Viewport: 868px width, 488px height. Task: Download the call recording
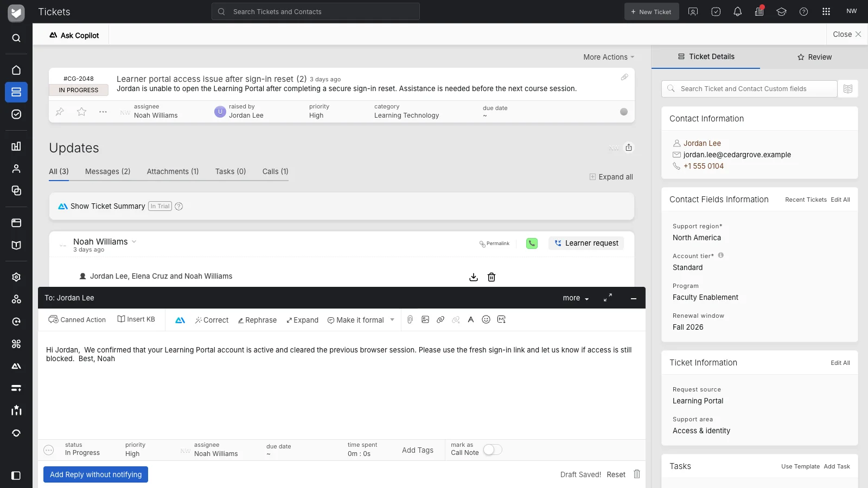(x=474, y=277)
